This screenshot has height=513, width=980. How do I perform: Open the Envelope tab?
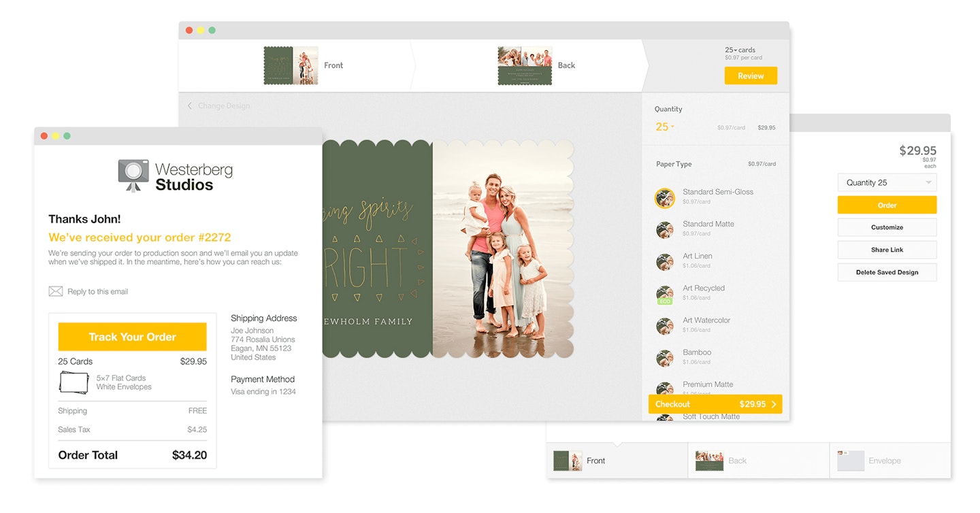[883, 461]
